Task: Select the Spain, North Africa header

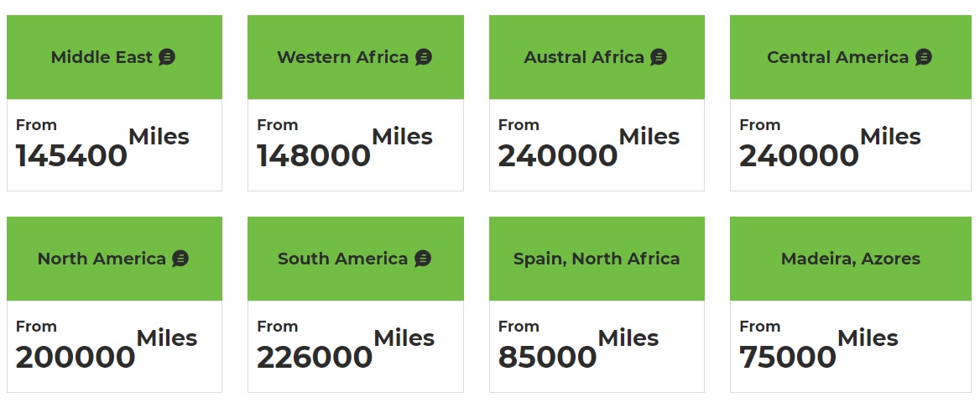Action: (597, 259)
